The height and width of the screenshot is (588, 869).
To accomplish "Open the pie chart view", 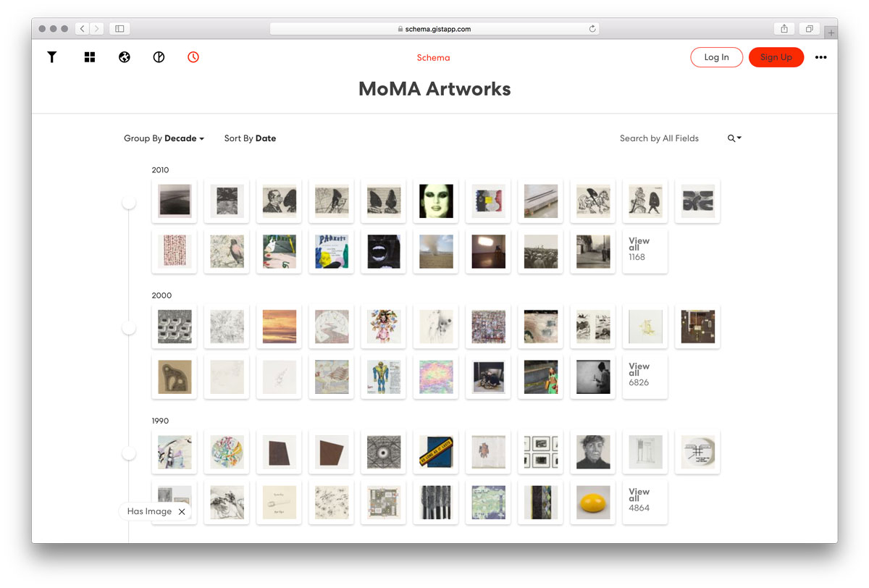I will click(159, 57).
